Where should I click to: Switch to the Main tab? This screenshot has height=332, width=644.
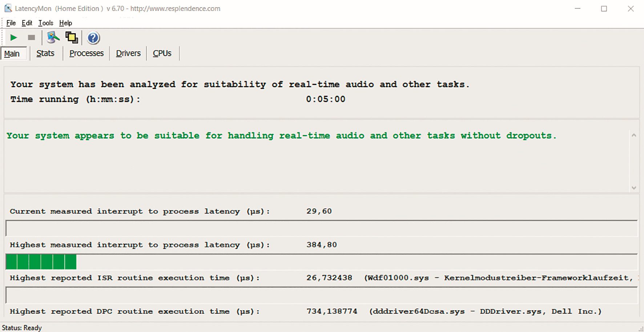pyautogui.click(x=12, y=53)
